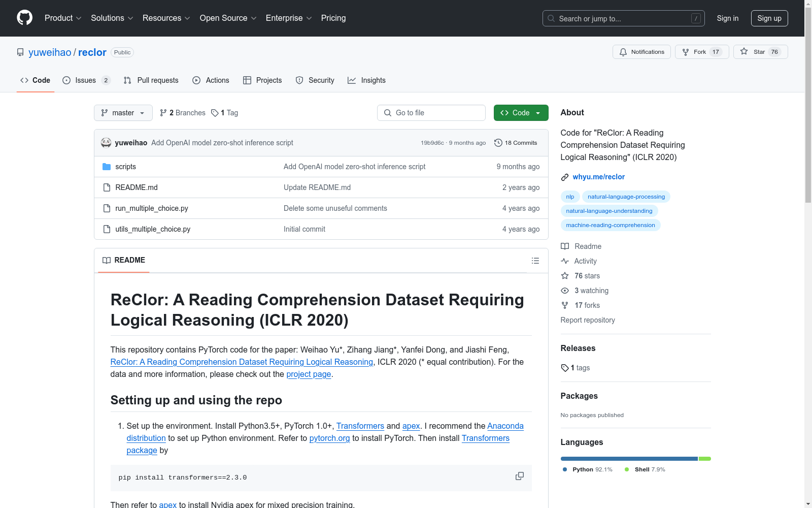Click the nlp topic tag
Screen dimensions: 812x508
coord(570,197)
